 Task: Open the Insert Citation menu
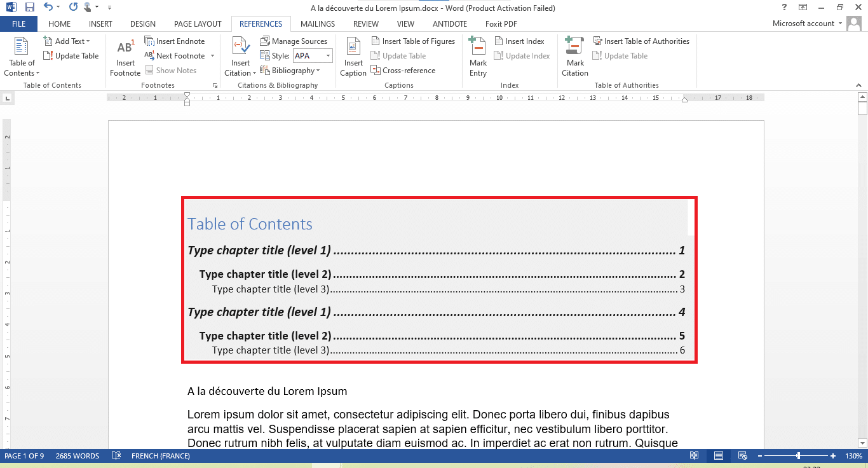coord(241,57)
